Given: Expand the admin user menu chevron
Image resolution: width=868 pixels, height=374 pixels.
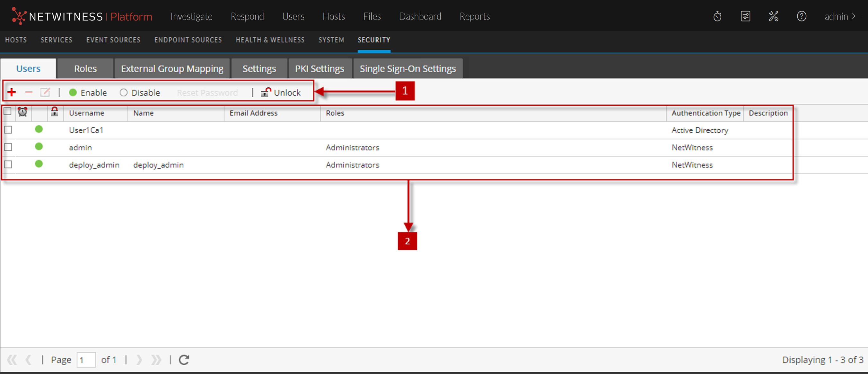Looking at the screenshot, I should point(854,16).
